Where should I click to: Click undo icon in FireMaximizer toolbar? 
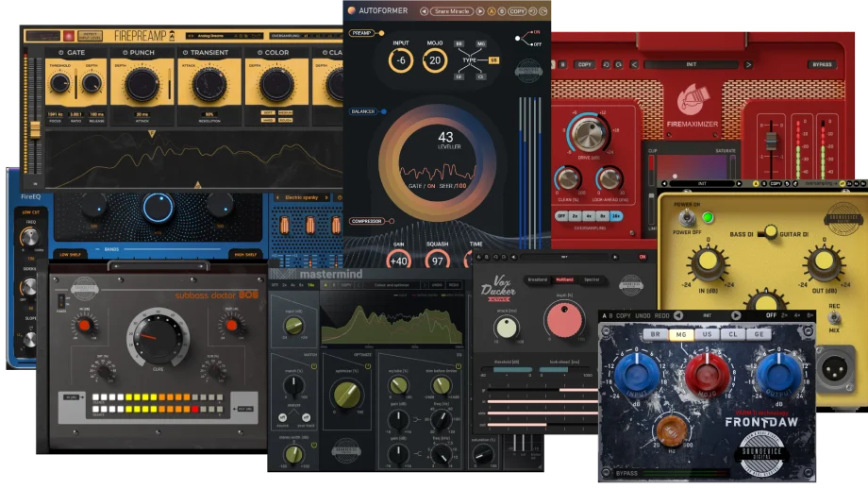click(x=606, y=65)
